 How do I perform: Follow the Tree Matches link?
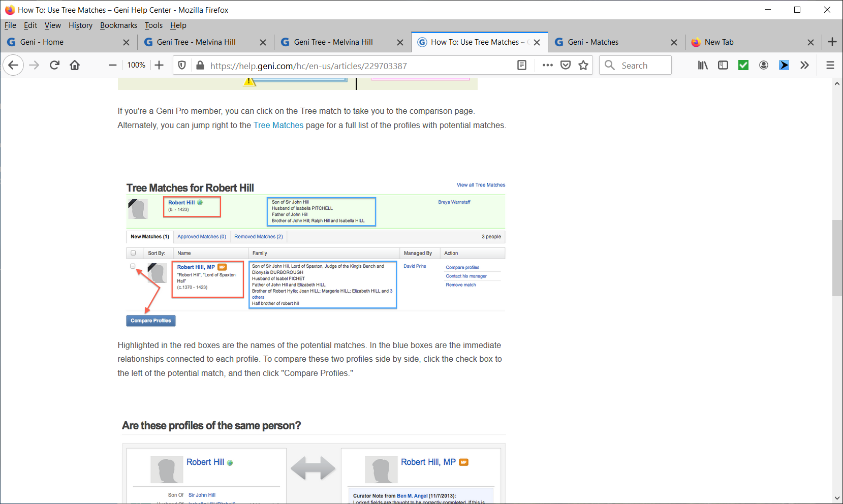tap(278, 125)
